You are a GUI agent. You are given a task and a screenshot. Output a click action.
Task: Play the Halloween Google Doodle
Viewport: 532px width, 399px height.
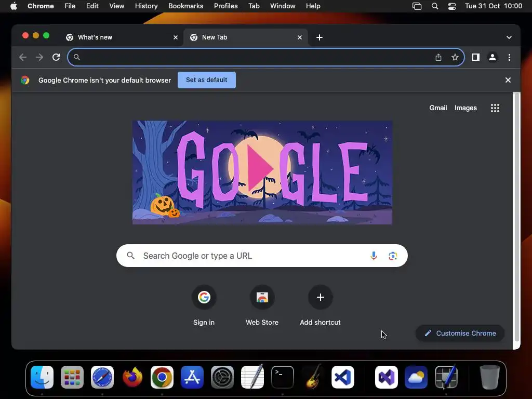point(260,169)
